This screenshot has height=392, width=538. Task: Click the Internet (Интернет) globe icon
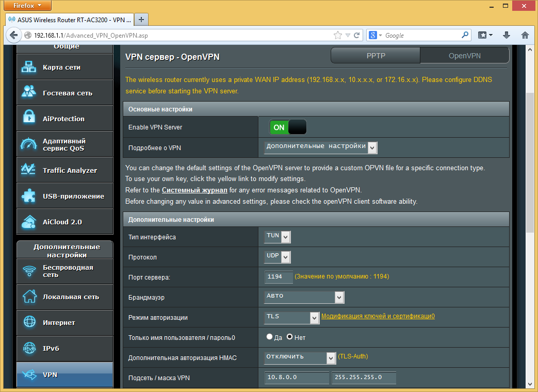(29, 322)
